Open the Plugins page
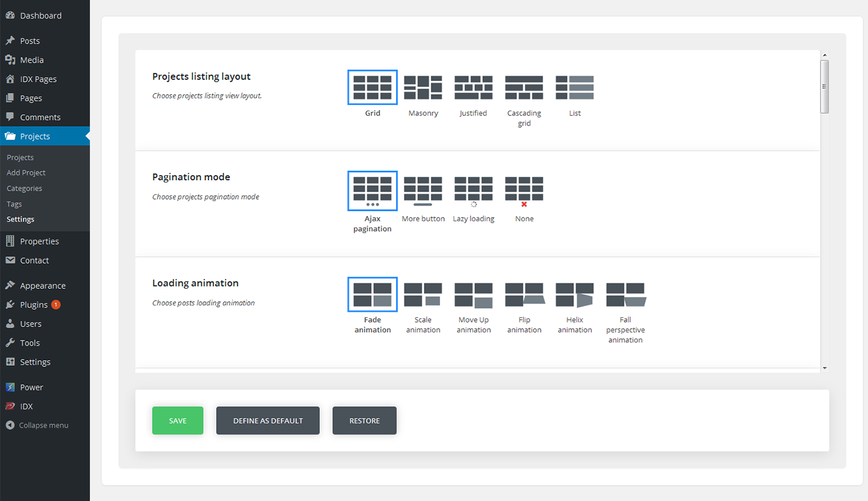 [x=33, y=304]
